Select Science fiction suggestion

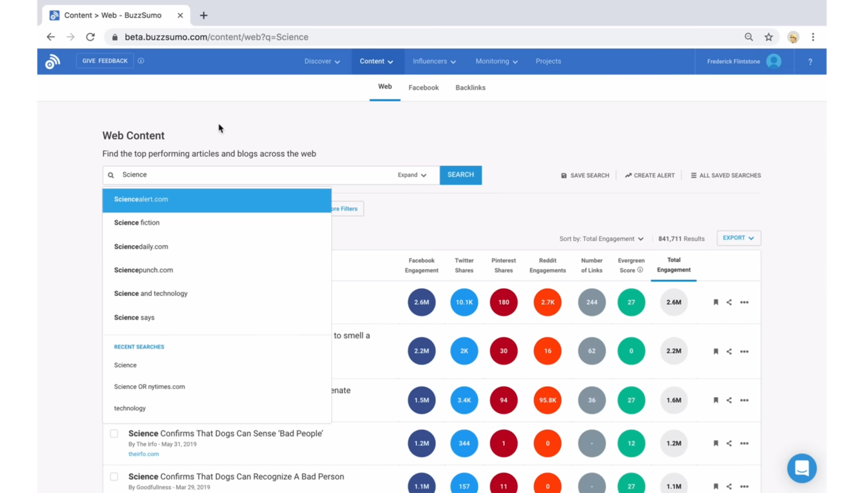[217, 223]
